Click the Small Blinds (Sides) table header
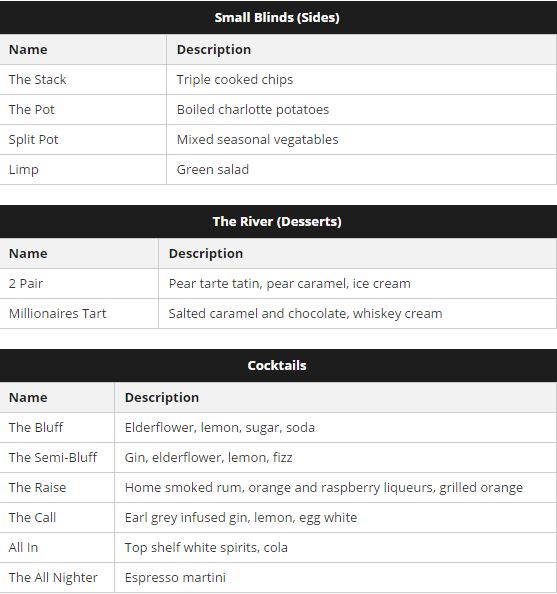This screenshot has width=557, height=594. tap(278, 17)
